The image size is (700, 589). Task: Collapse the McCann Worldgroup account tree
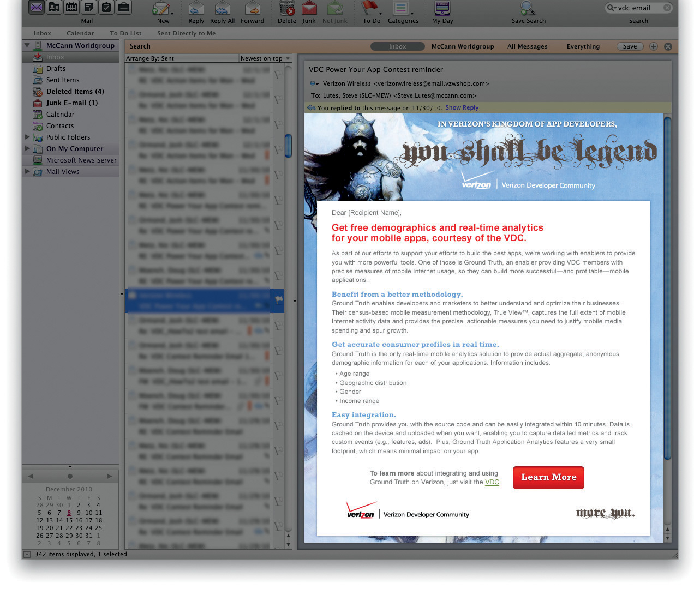[x=27, y=45]
